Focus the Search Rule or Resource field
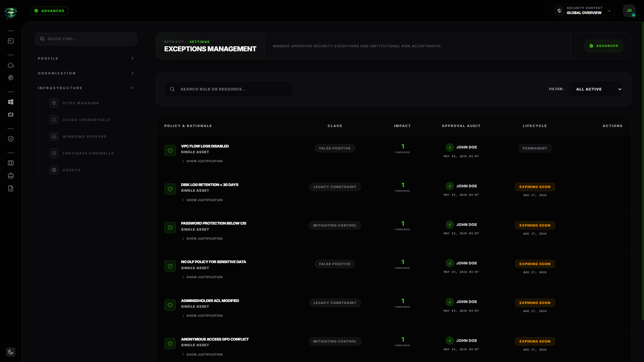Image resolution: width=644 pixels, height=362 pixels. (229, 89)
